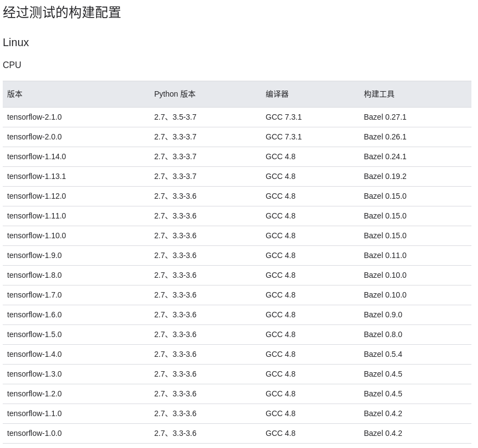This screenshot has width=478, height=448.
Task: Click GCC 4.8 in tensorflow-1.2.0 row
Action: click(x=280, y=394)
